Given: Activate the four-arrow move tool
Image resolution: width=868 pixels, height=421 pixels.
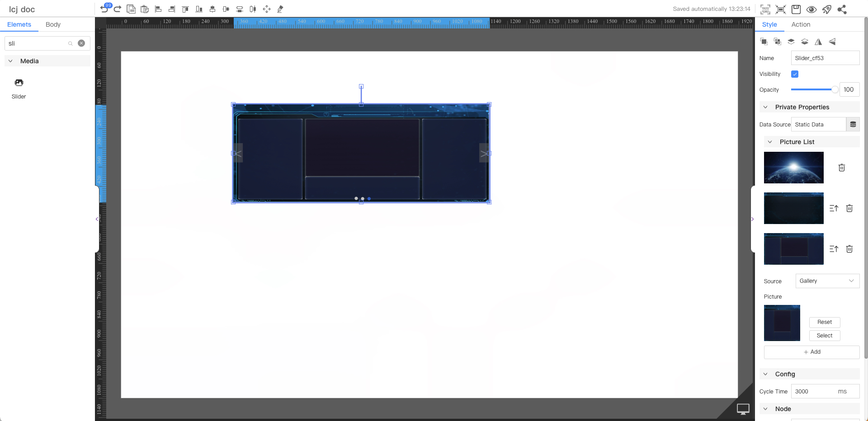Looking at the screenshot, I should click(x=267, y=9).
